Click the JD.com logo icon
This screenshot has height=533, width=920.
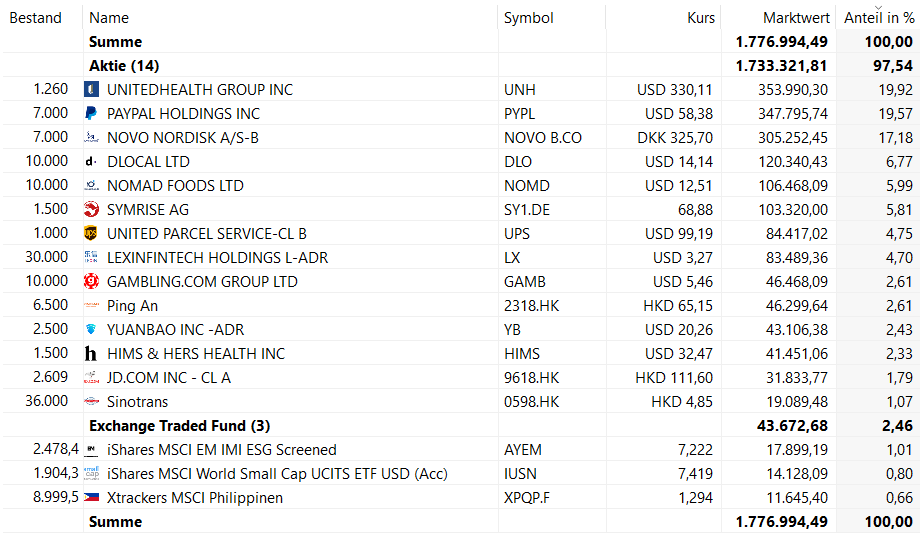click(91, 378)
